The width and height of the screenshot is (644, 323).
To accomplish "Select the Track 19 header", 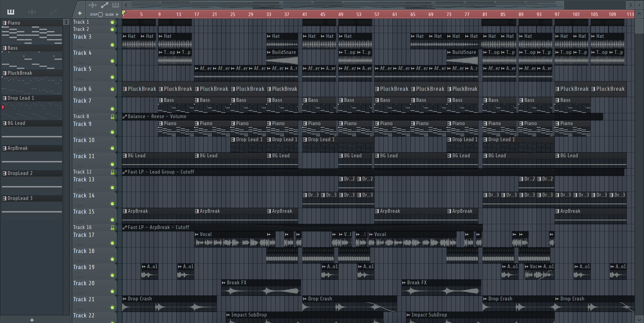I will tap(95, 271).
